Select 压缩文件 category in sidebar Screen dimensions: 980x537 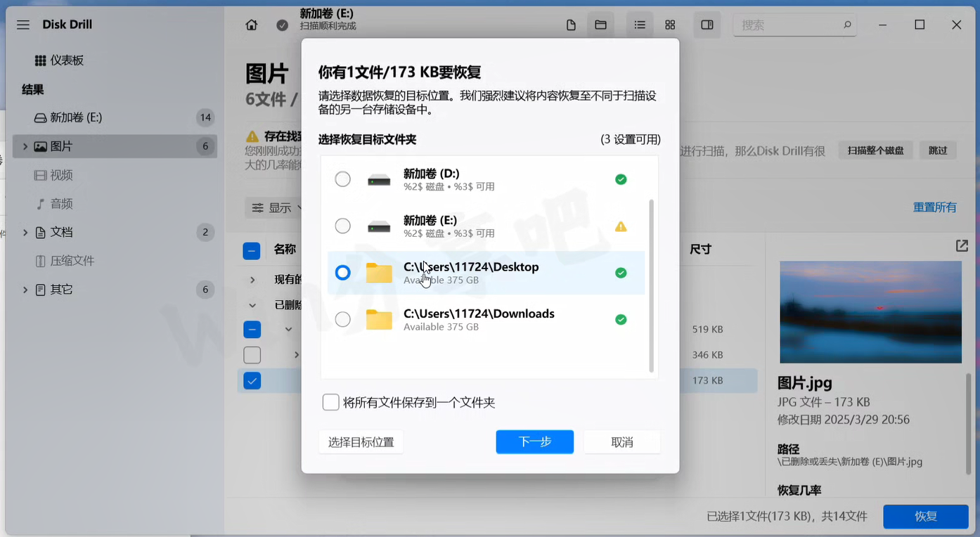(x=115, y=261)
